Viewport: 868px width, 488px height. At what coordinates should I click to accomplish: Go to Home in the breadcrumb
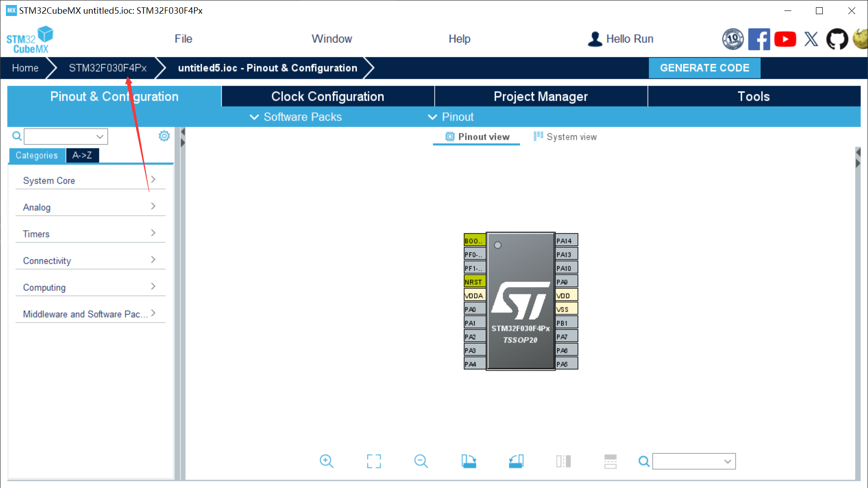tap(25, 68)
